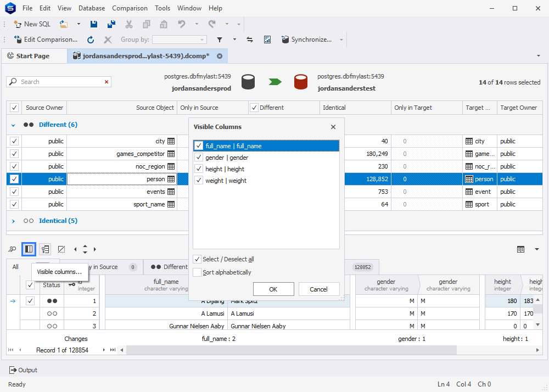Viewport: 549px width, 392px height.
Task: Clear the search box with red X
Action: tap(107, 82)
